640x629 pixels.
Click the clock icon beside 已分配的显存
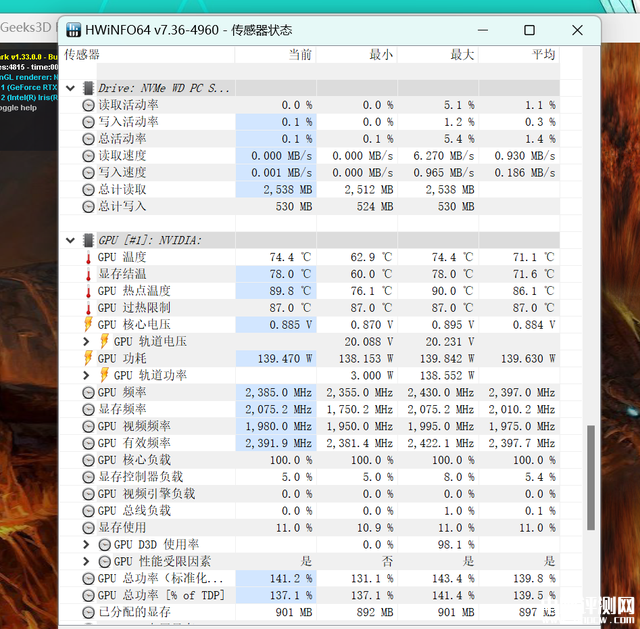point(88,612)
